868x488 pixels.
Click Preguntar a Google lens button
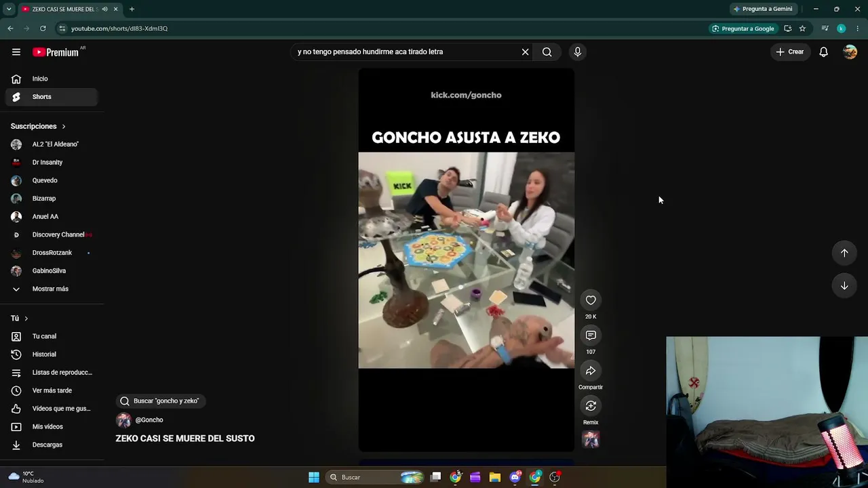coord(743,28)
